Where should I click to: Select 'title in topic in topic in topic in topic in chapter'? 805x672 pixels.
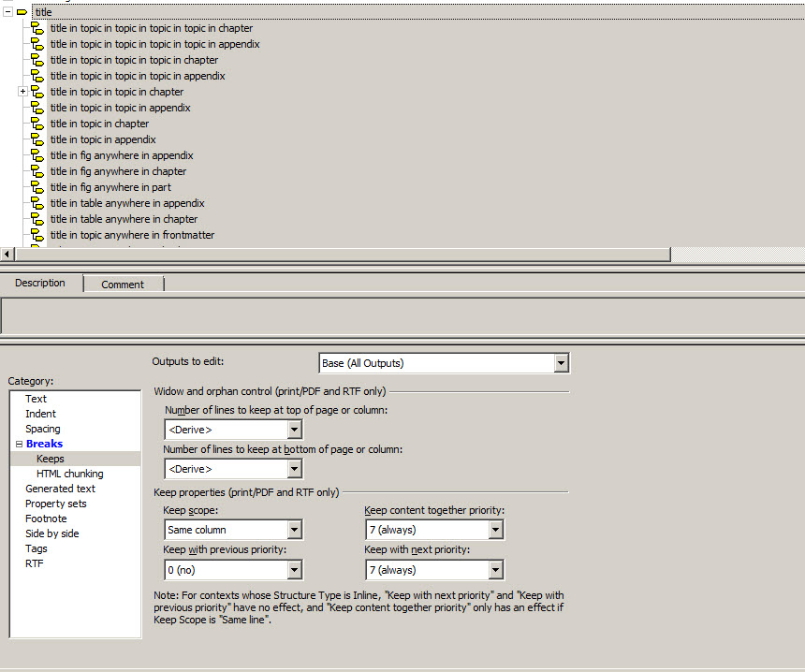point(152,28)
